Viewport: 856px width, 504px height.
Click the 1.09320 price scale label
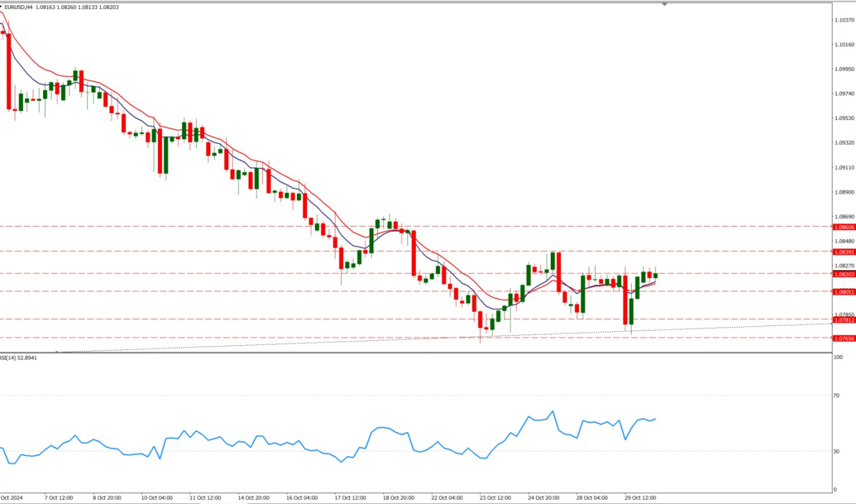pos(844,143)
